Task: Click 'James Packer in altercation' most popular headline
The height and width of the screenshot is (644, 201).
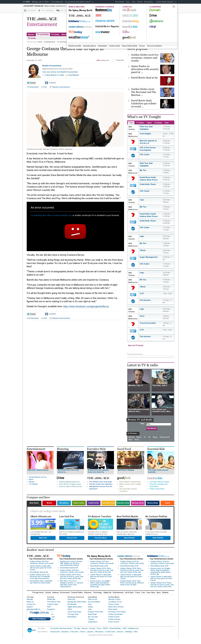Action: pyautogui.click(x=145, y=69)
